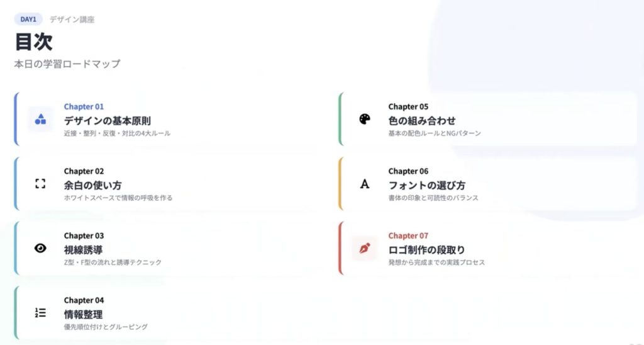Viewport: 644px width, 345px height.
Task: Open the デザインの基本原則 chapter title
Action: (x=107, y=120)
